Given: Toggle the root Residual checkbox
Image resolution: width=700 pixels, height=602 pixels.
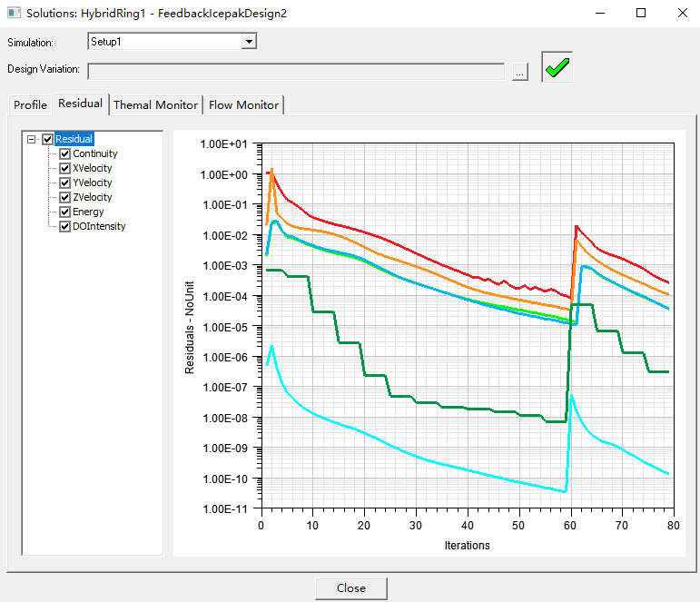Looking at the screenshot, I should point(48,139).
